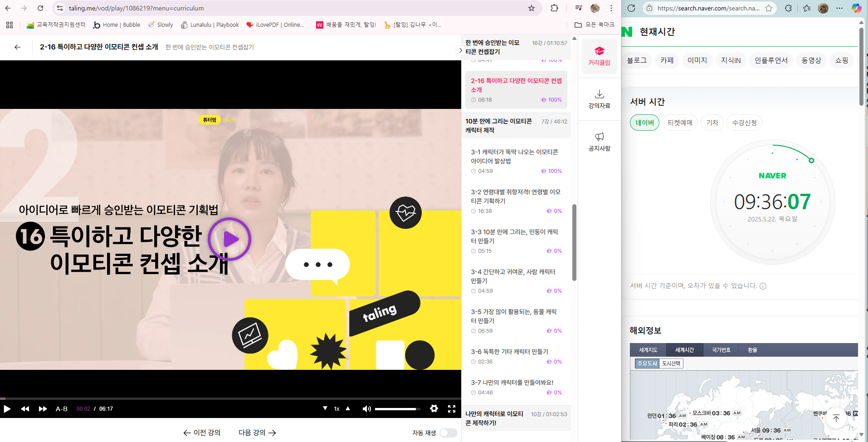
Task: Enter fullscreen mode on the video
Action: coord(452,408)
